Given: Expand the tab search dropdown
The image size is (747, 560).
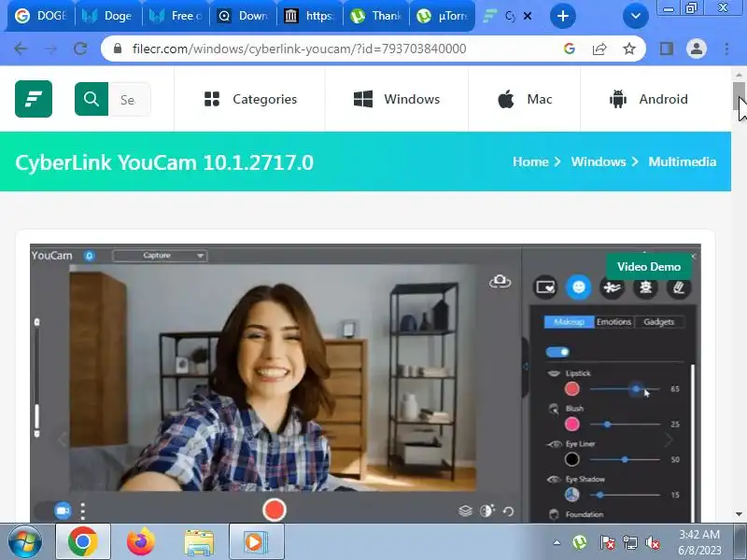Looking at the screenshot, I should pos(636,16).
